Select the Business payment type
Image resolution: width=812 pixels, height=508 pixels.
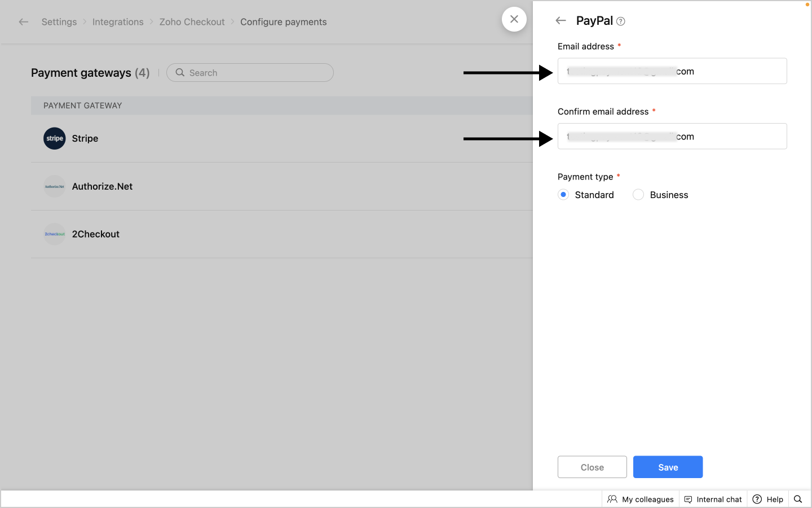(638, 195)
